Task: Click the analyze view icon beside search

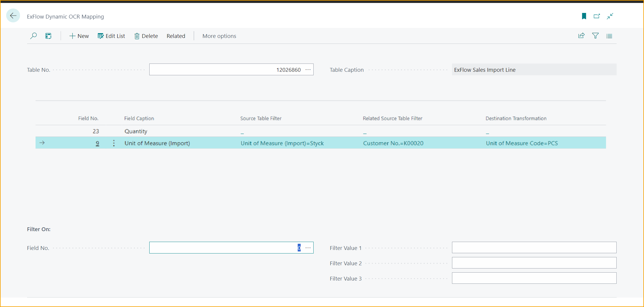Action: [48, 36]
